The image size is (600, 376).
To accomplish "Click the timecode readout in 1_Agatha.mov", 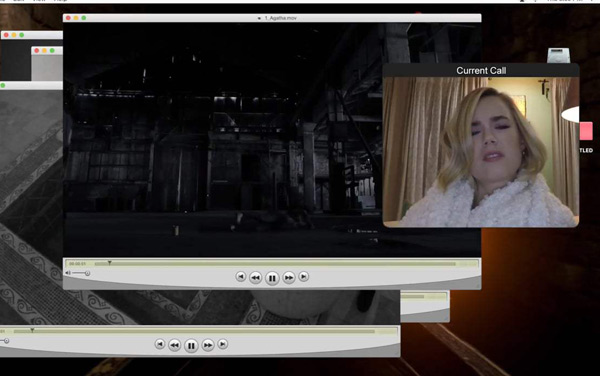I will pyautogui.click(x=77, y=264).
